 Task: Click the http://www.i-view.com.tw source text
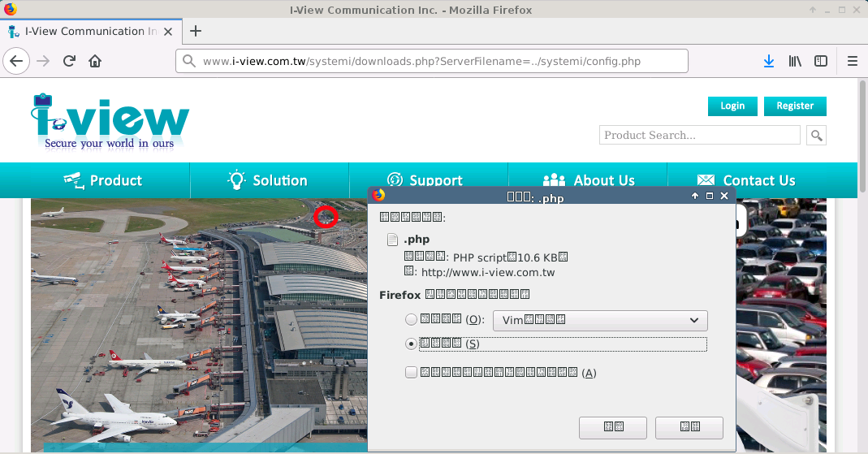point(488,272)
